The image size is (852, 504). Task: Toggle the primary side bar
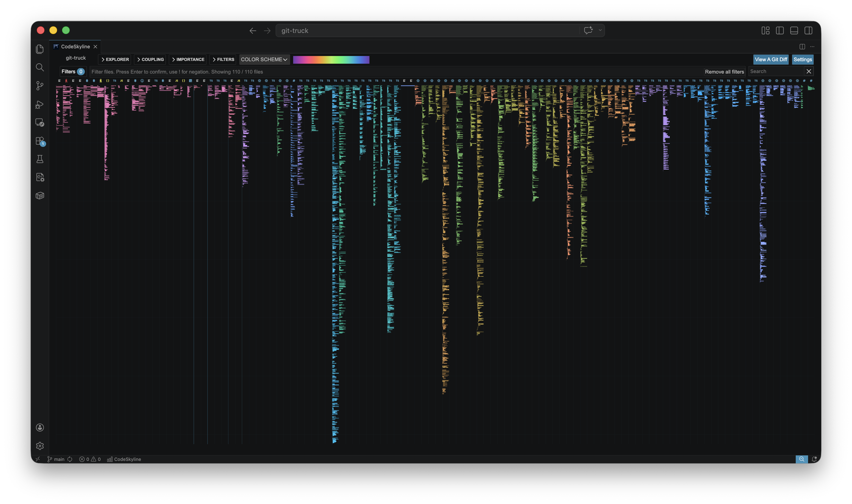pos(780,30)
